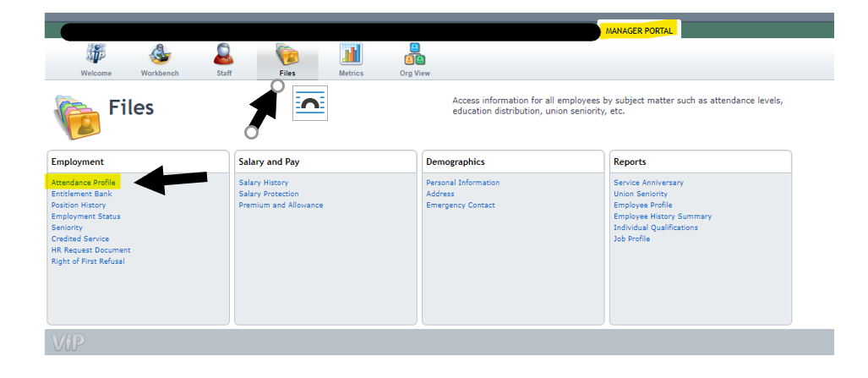Open the Union Seniority report
Screen dimensions: 868x378
pos(640,194)
